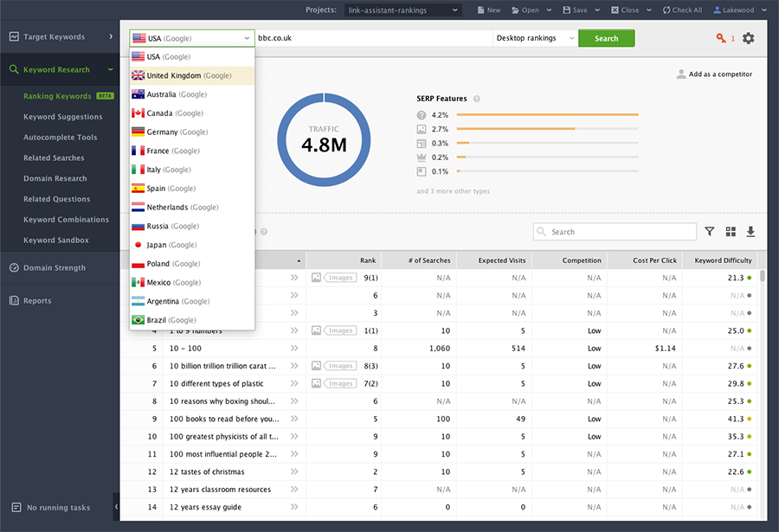779x532 pixels.
Task: Save the current project
Action: pyautogui.click(x=578, y=10)
